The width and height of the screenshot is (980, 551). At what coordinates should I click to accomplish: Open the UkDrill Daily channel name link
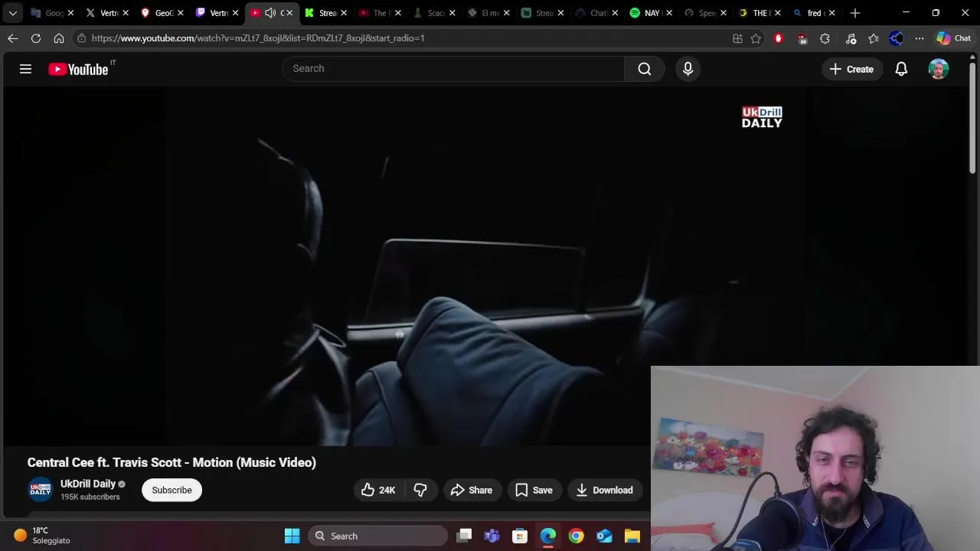tap(88, 484)
